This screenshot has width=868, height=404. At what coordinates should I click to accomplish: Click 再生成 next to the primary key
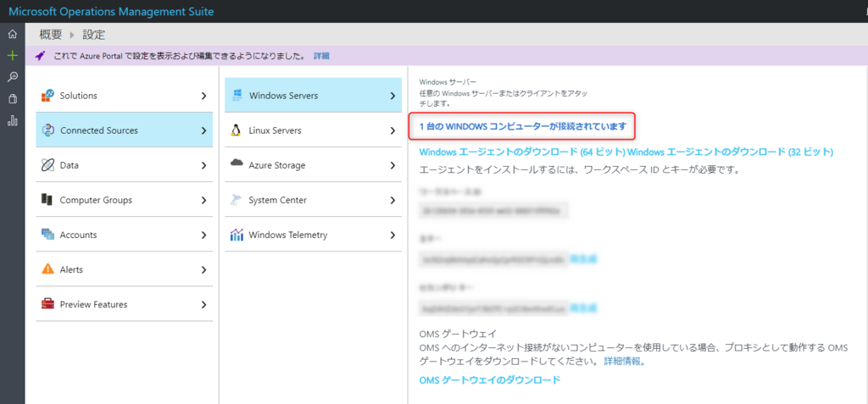583,259
